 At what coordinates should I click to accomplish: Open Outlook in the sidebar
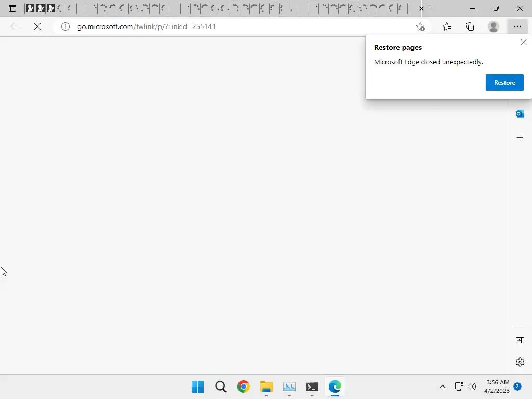(x=520, y=114)
